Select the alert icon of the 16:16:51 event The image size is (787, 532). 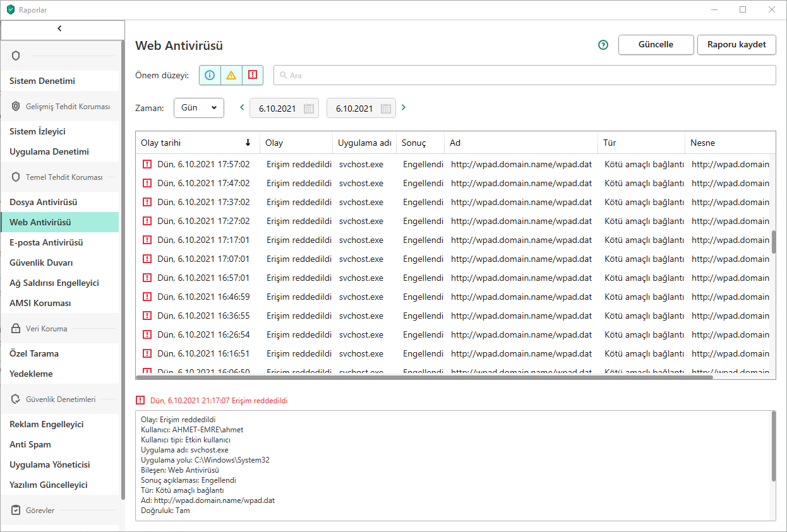pyautogui.click(x=147, y=353)
